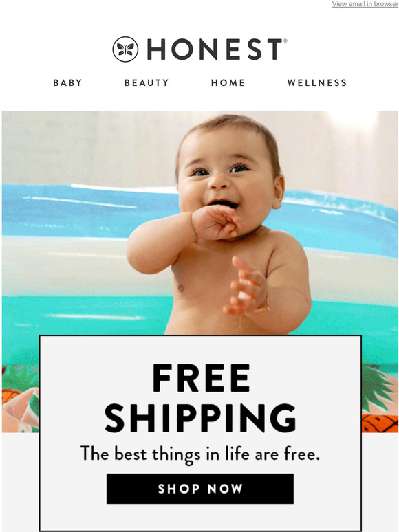Click the Honest butterfly logo icon
This screenshot has width=399, height=532.
[x=125, y=49]
